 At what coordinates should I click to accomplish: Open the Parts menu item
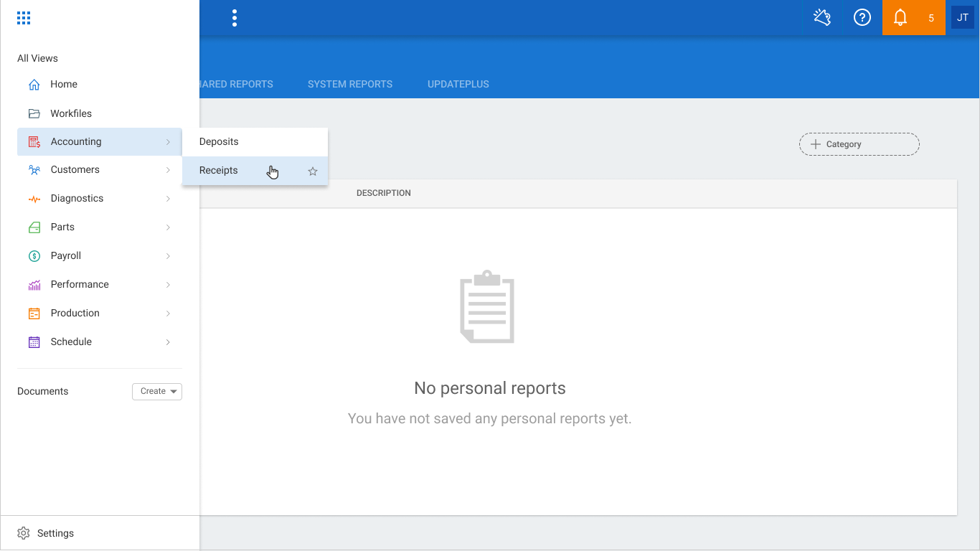pos(100,227)
